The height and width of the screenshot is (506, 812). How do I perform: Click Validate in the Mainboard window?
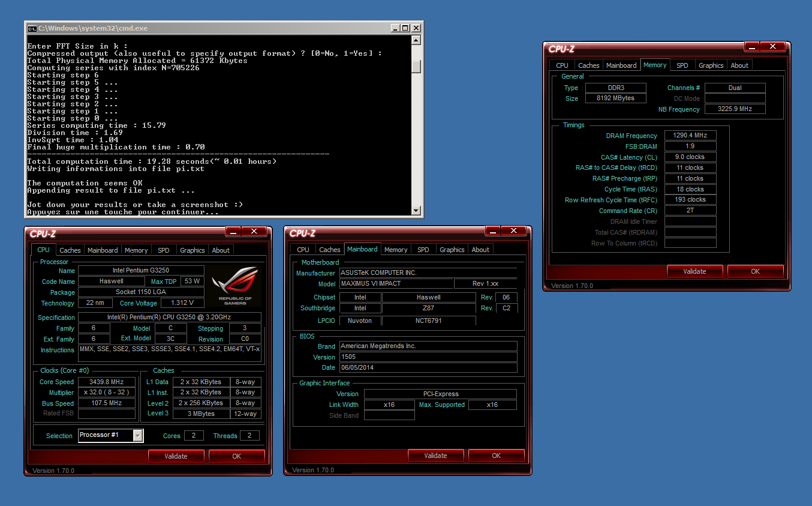(435, 456)
